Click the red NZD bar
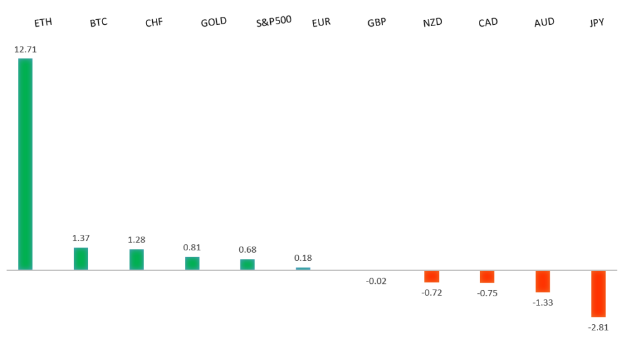Viewport: 636px width, 364px height. (x=432, y=276)
